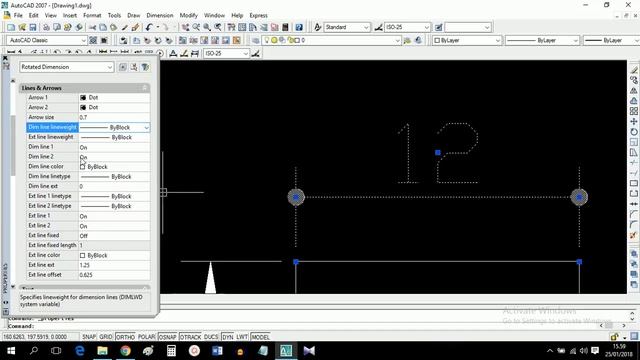Image resolution: width=640 pixels, height=360 pixels.
Task: Toggle DUCS in status bar
Action: pos(211,337)
